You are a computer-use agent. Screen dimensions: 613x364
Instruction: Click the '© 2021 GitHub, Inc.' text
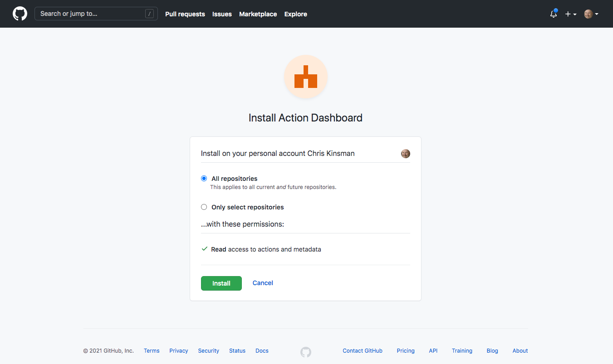108,351
